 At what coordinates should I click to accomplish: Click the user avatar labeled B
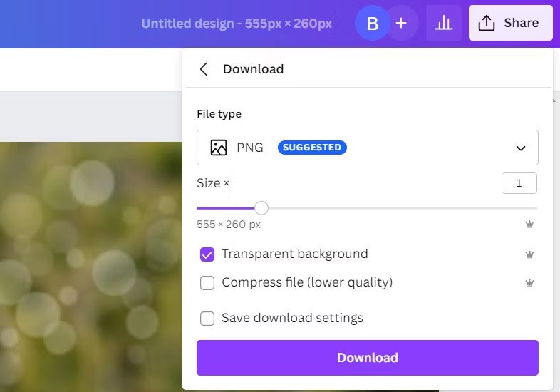[x=372, y=24]
